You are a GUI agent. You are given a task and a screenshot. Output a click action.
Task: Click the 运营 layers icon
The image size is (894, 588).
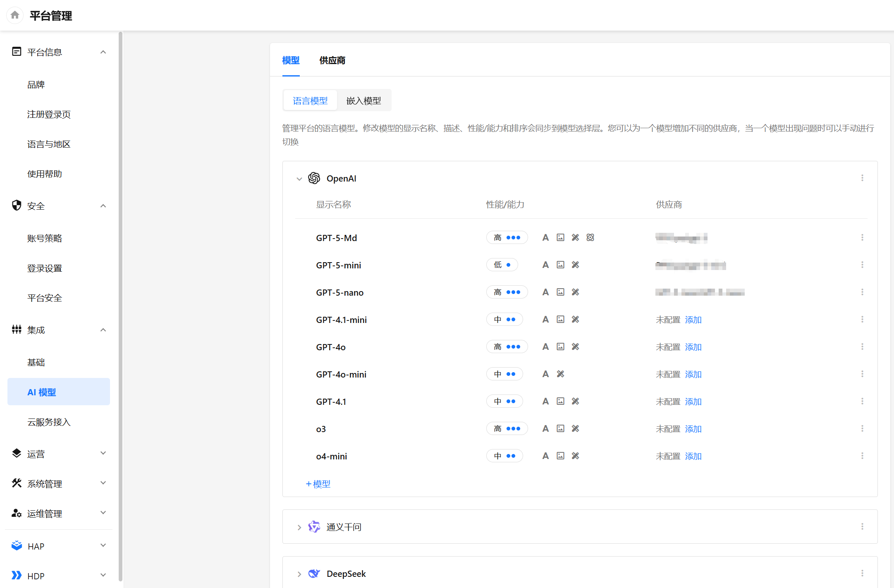click(17, 454)
